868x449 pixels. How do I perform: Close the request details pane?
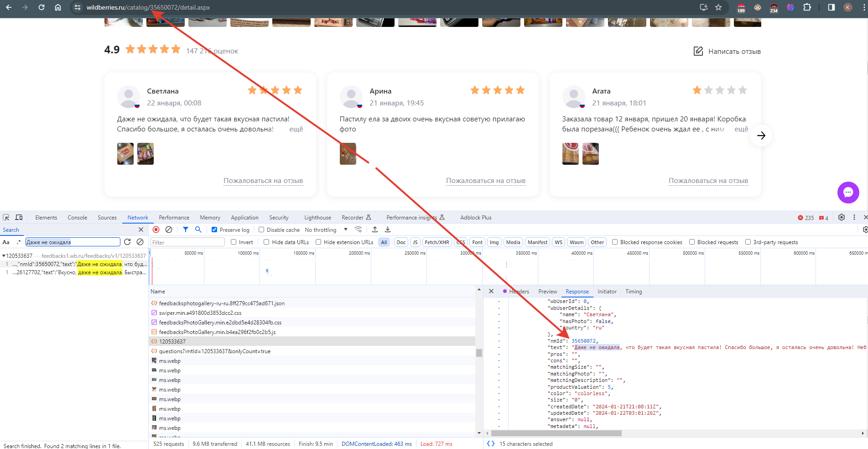point(491,291)
